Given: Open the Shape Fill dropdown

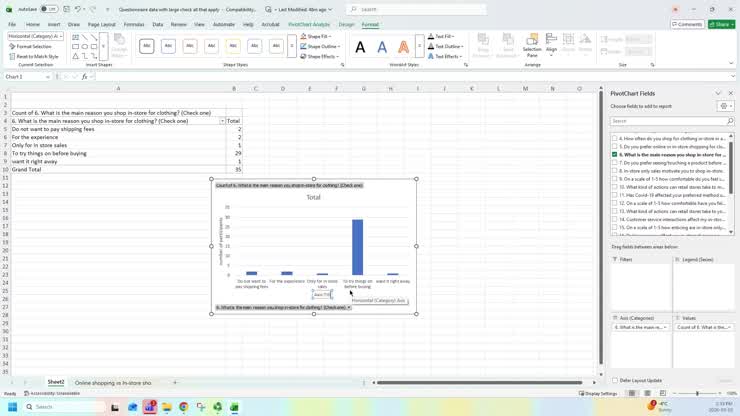Looking at the screenshot, I should tap(316, 36).
